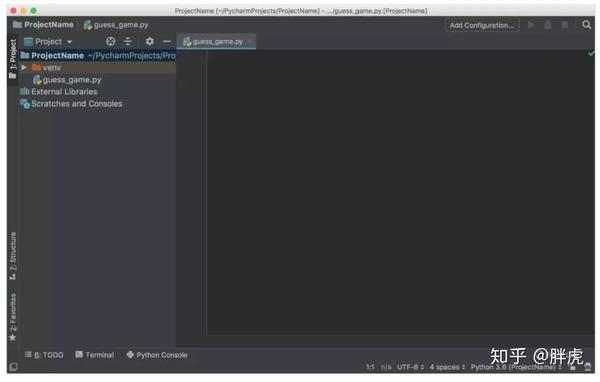Click the ProjectName folder icon in breadcrumb
The image size is (600, 382).
click(x=17, y=24)
